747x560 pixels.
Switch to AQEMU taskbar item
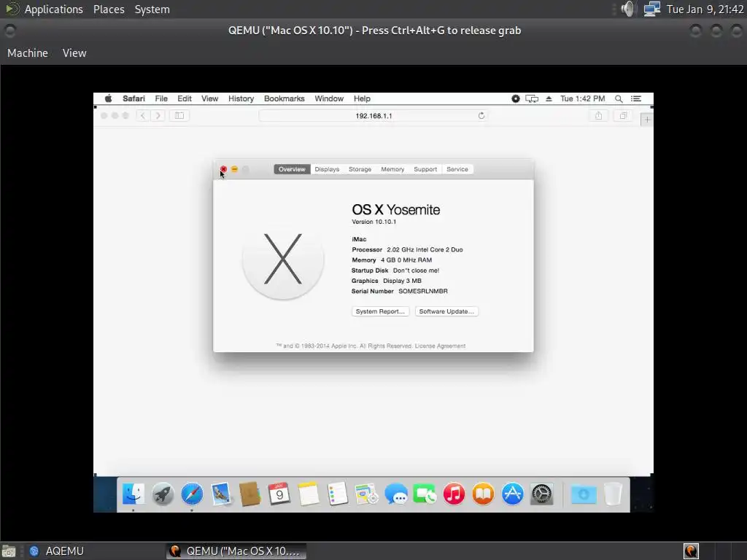[x=56, y=551]
